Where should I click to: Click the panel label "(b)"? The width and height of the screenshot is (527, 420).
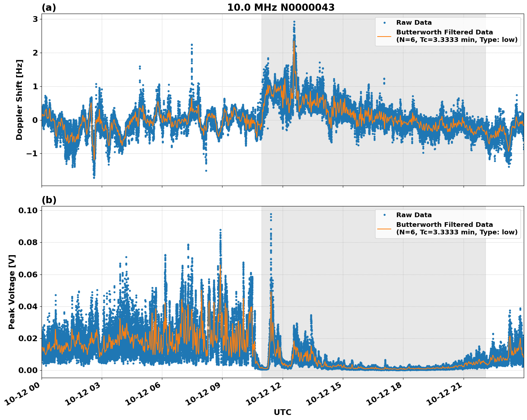49,200
